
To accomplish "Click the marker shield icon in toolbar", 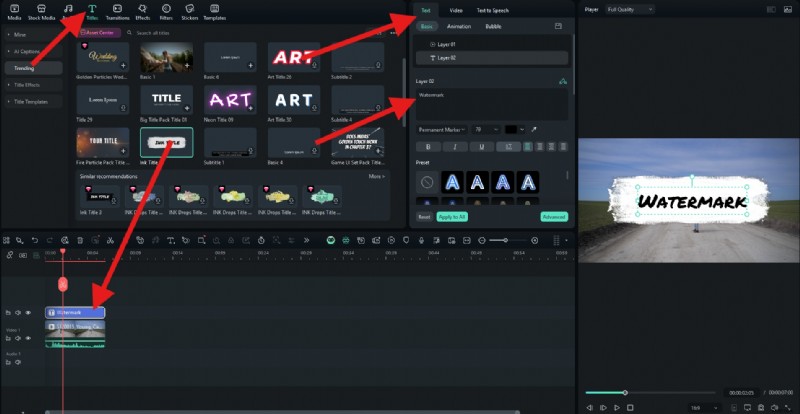I will tap(406, 240).
